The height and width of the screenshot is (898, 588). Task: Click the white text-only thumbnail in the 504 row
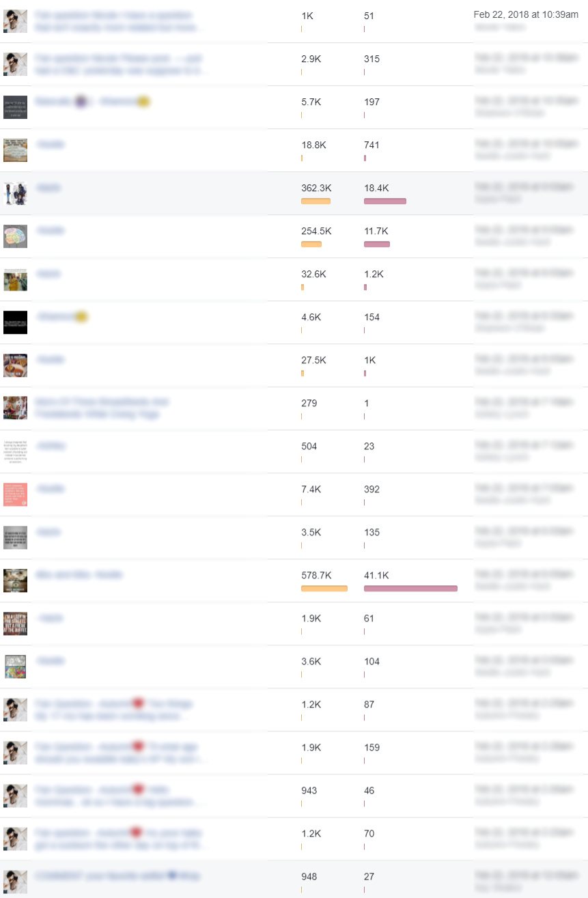pos(15,451)
